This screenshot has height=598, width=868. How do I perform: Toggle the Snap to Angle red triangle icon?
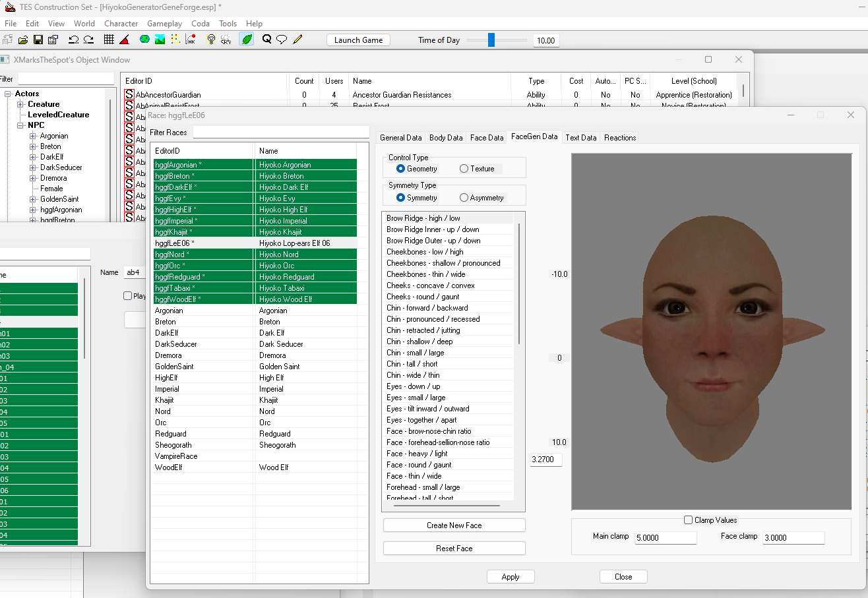click(124, 40)
